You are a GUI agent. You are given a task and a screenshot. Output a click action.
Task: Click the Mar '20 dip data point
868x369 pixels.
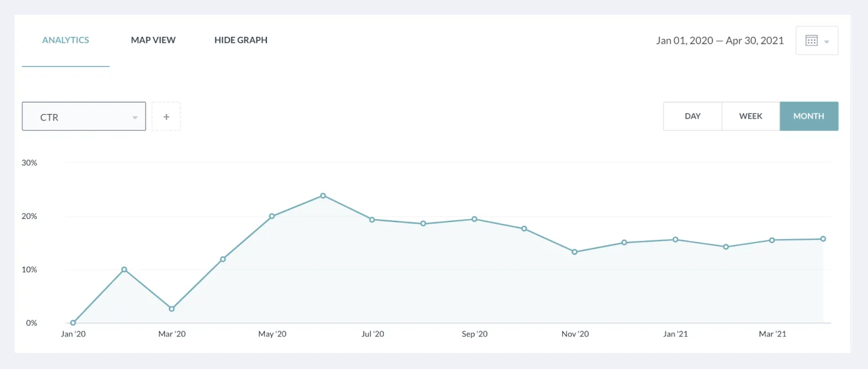tap(171, 309)
